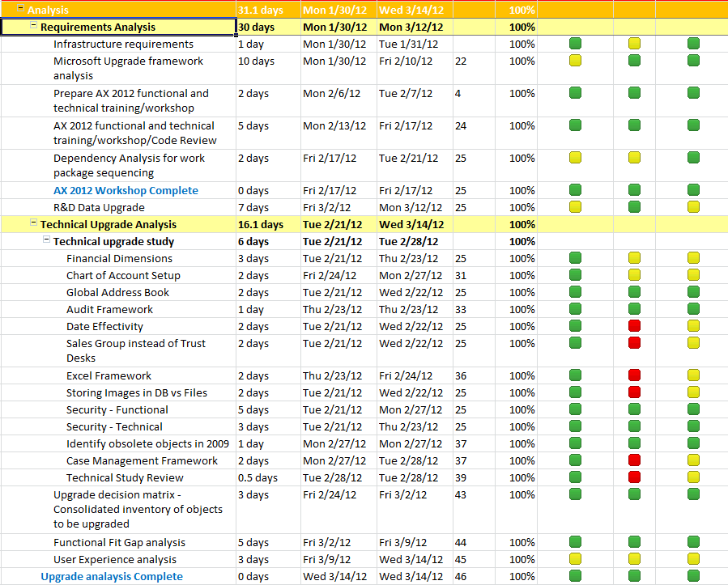Click last yellow indicator in User Experience analysis row

(x=693, y=559)
